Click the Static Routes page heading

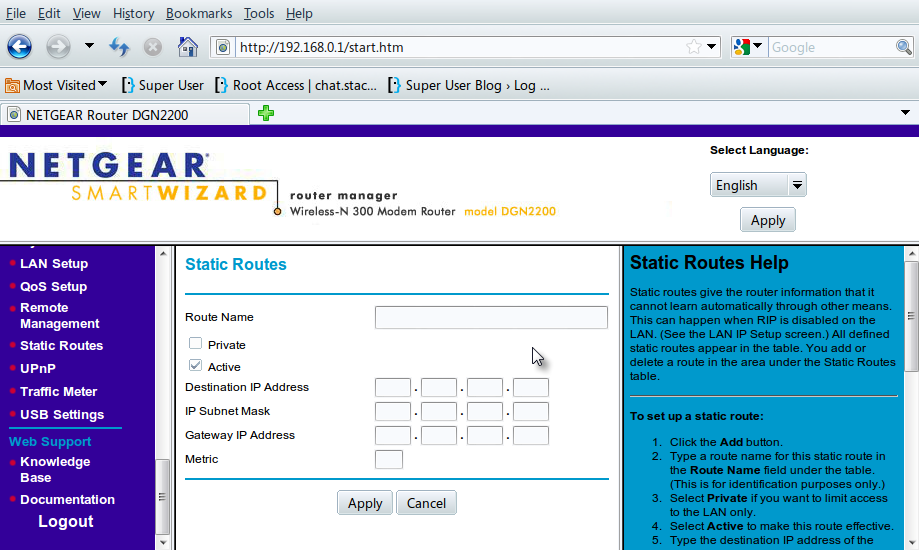[236, 264]
